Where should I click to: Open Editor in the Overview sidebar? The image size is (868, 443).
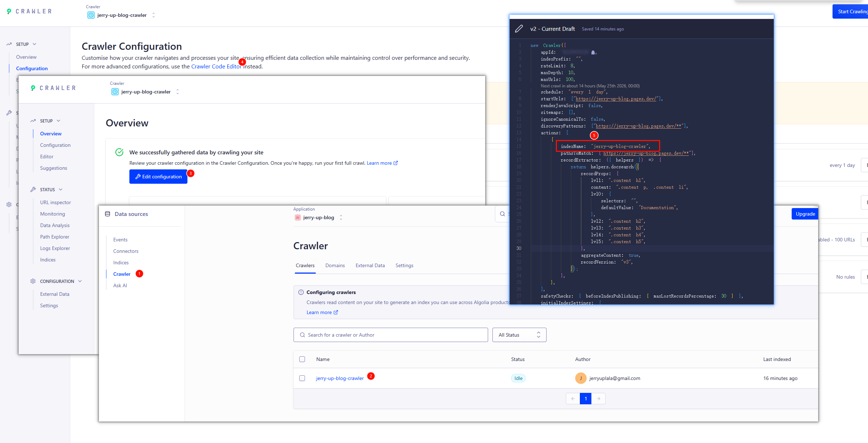coord(47,157)
